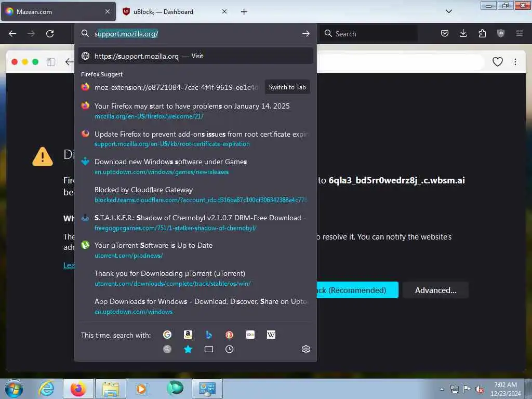
Task: Click the red dot in page header
Action: (x=14, y=62)
